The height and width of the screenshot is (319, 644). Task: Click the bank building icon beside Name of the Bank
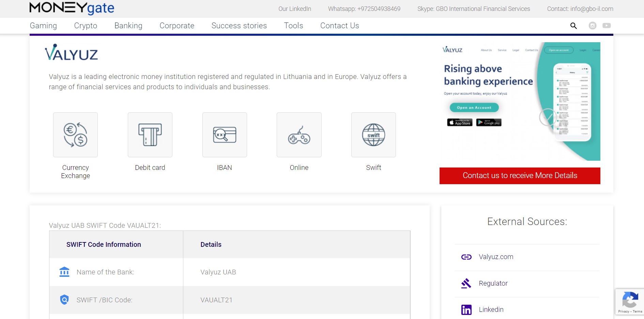[x=64, y=272]
